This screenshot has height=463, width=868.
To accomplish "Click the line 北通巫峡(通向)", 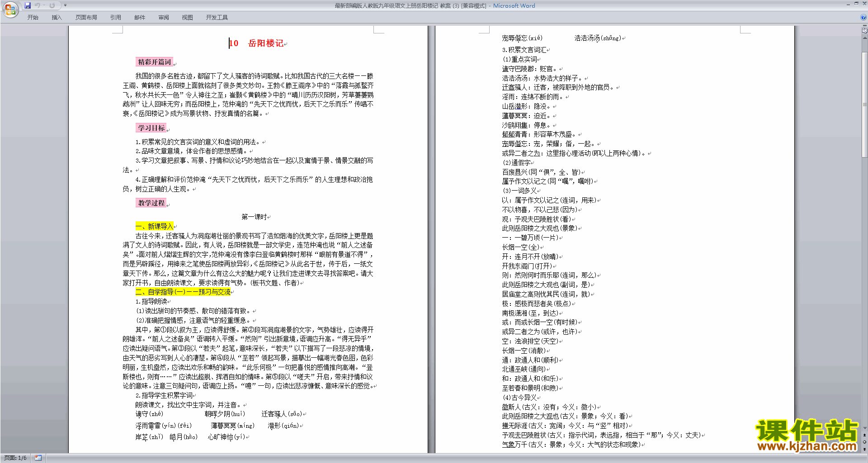I will pyautogui.click(x=524, y=369).
